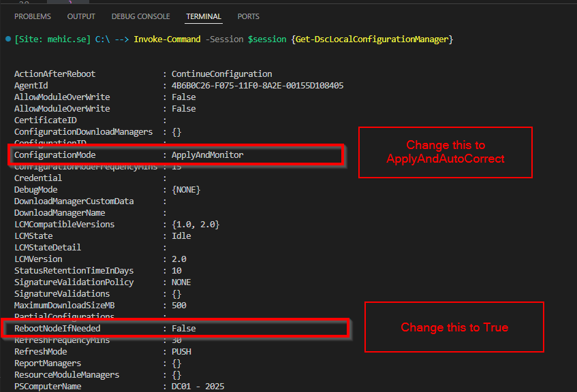
Task: Click the ApplyAndMonitor value of ConfigurationMode
Action: pyautogui.click(x=207, y=155)
